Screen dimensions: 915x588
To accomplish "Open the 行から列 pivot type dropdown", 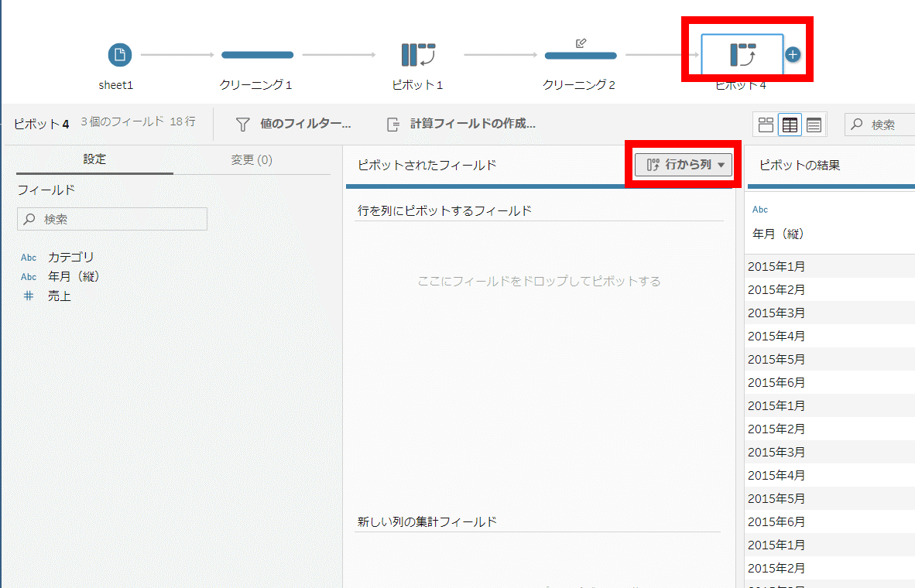I will [x=683, y=165].
